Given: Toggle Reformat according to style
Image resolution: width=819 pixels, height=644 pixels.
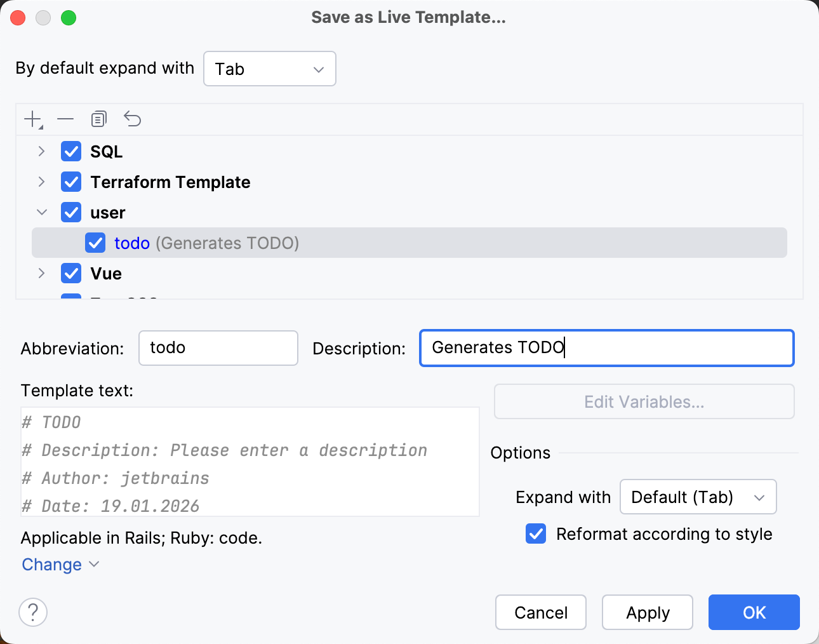Looking at the screenshot, I should click(x=536, y=534).
